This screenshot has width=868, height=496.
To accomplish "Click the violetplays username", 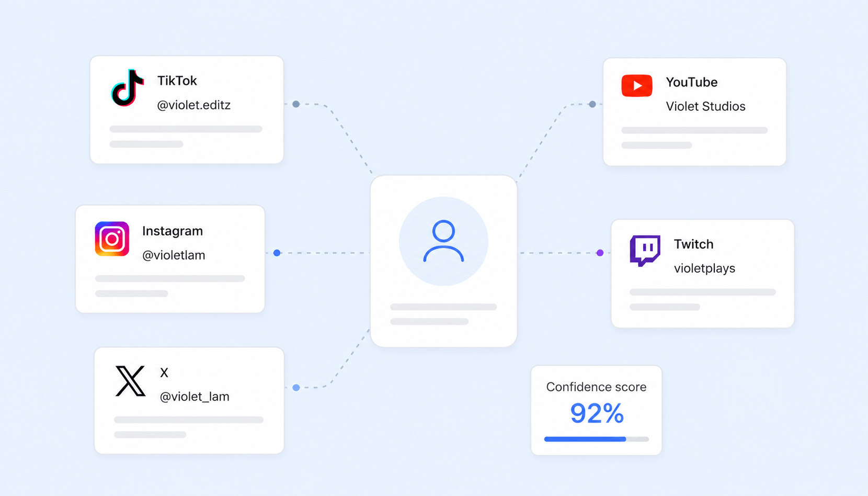I will pyautogui.click(x=704, y=268).
